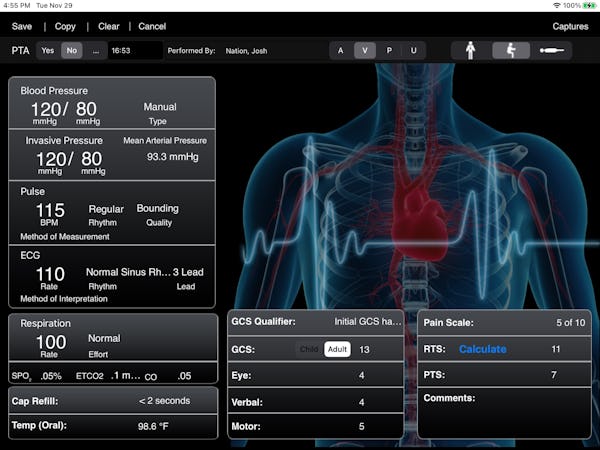The height and width of the screenshot is (450, 600).
Task: Open the GCS Qualifier selection
Action: coord(316,322)
